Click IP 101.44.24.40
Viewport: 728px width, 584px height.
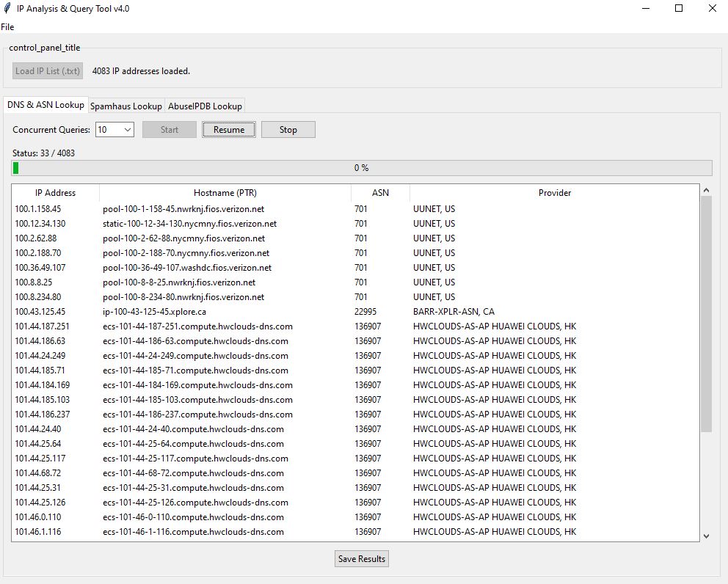38,429
